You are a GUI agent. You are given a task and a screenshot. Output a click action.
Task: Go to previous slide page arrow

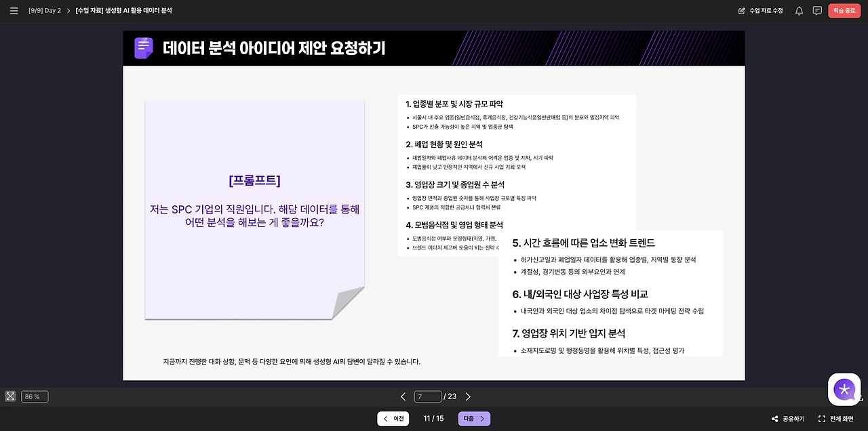click(403, 396)
